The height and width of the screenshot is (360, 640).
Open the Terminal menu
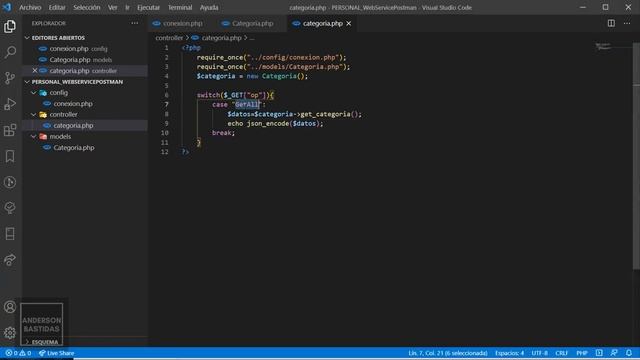point(180,7)
